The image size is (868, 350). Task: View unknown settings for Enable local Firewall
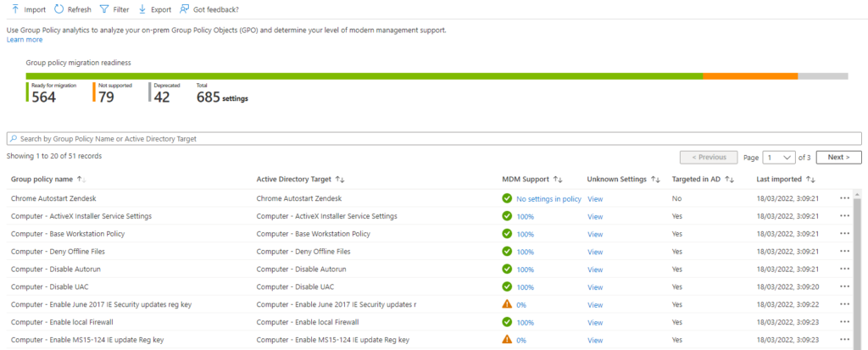(595, 323)
